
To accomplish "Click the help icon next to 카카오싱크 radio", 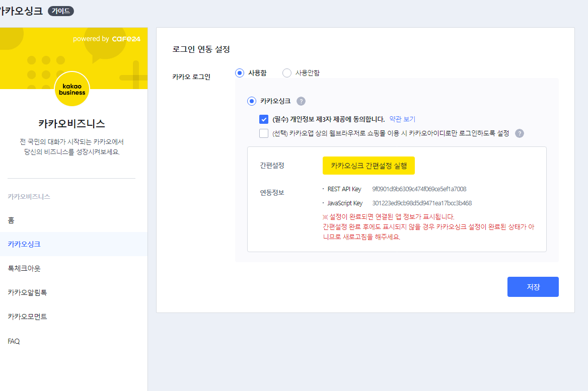I will (x=301, y=101).
